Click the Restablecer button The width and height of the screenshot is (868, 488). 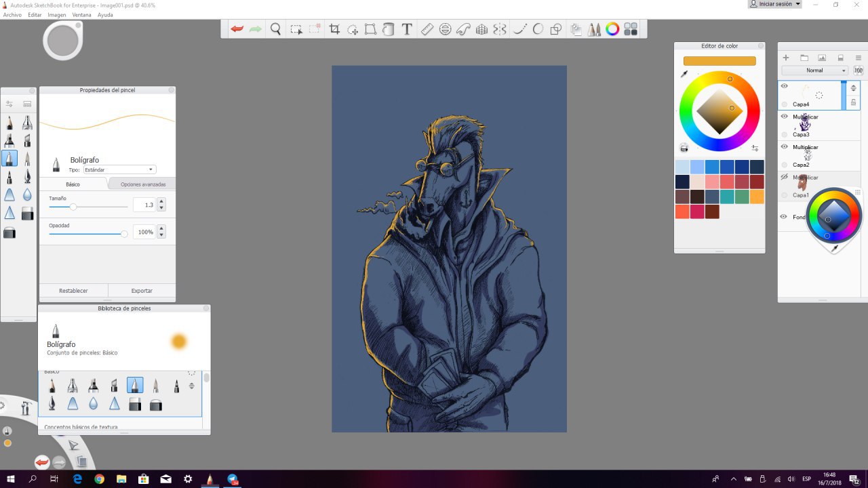[x=73, y=291]
